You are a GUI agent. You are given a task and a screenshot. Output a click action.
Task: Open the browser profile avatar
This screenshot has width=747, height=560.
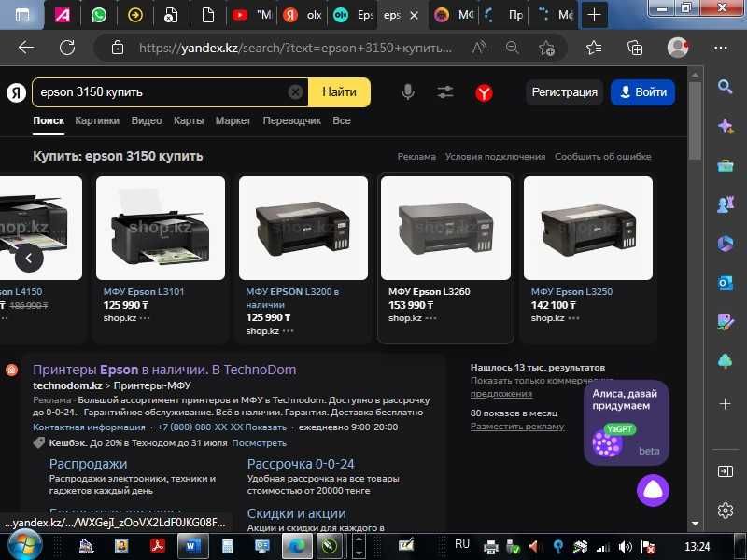[x=678, y=48]
